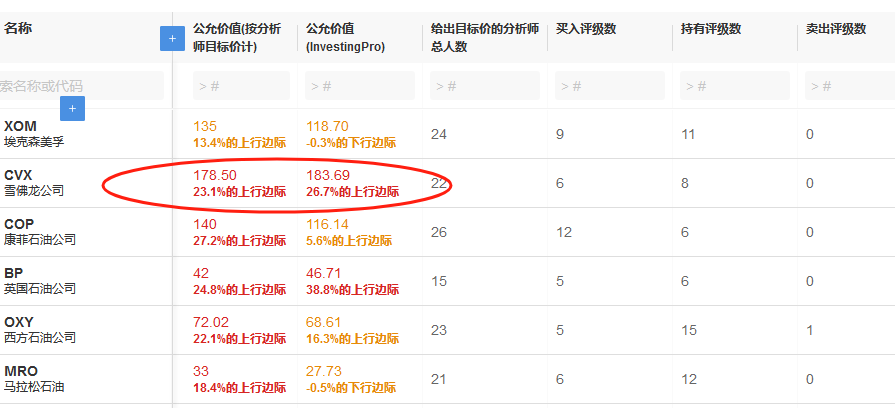Viewport: 895px width, 408px height.
Task: Click the analyst target fair value filter box
Action: (x=241, y=86)
